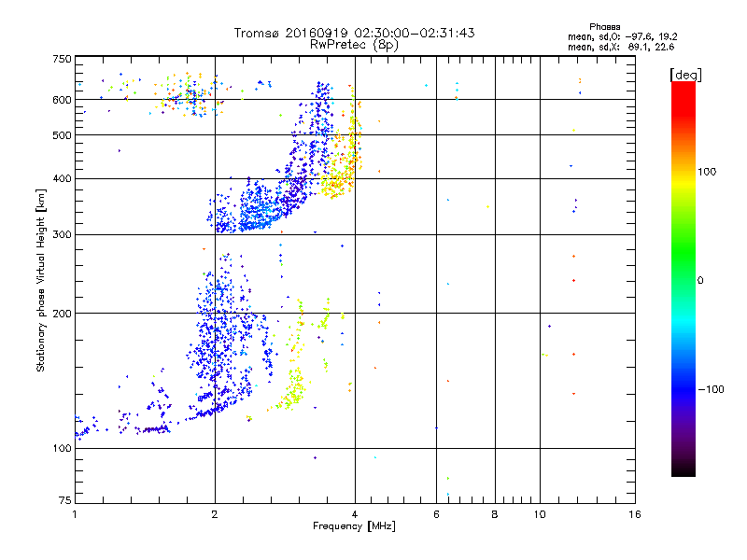Viewport: 747px width, 560px height.
Task: Click the colorbar tick label '100'
Action: tap(707, 172)
